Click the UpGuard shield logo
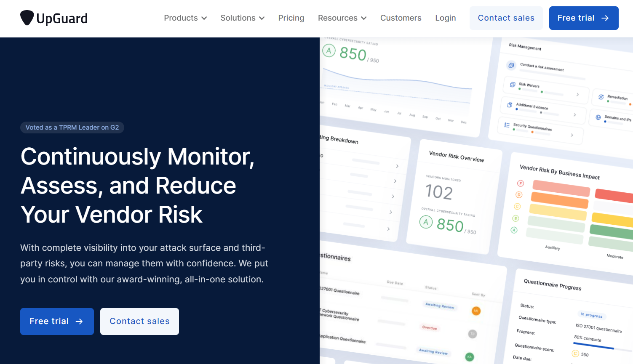The height and width of the screenshot is (364, 633). 27,18
